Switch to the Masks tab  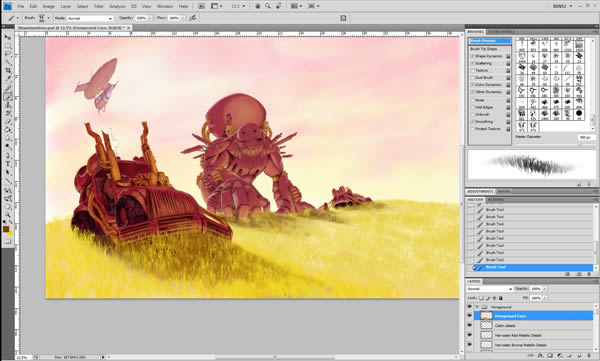point(503,191)
